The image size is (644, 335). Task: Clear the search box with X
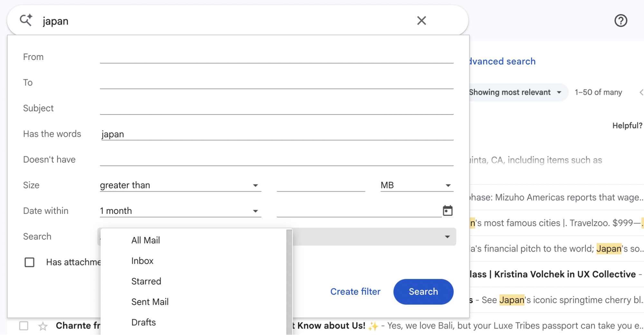click(x=421, y=21)
